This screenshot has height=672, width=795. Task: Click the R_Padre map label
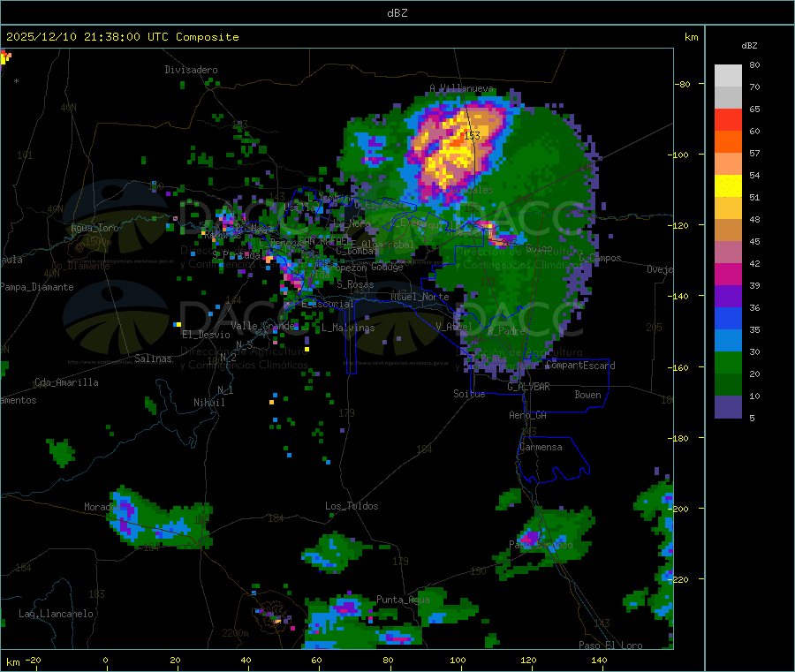click(x=506, y=331)
